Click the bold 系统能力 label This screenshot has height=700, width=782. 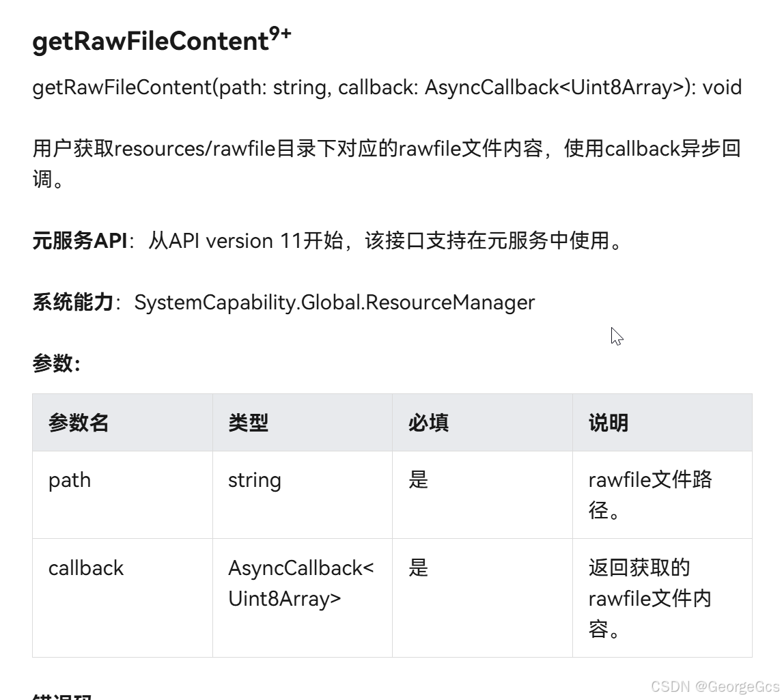(x=72, y=302)
